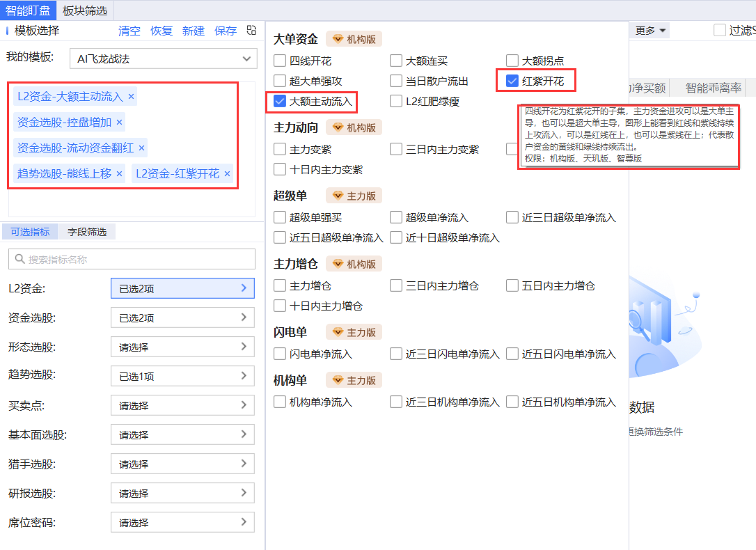756x550 pixels.
Task: Expand the 买卖点 selector
Action: (182, 405)
